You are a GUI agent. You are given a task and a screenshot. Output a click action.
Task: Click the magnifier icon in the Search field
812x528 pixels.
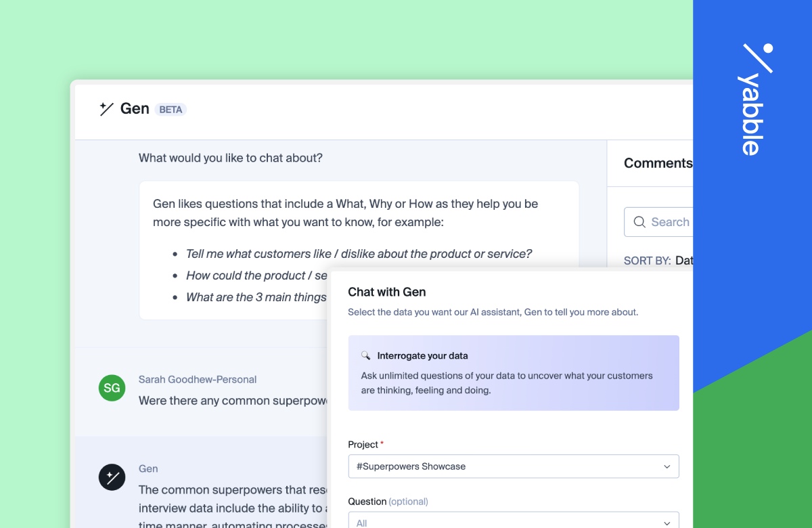pyautogui.click(x=639, y=222)
